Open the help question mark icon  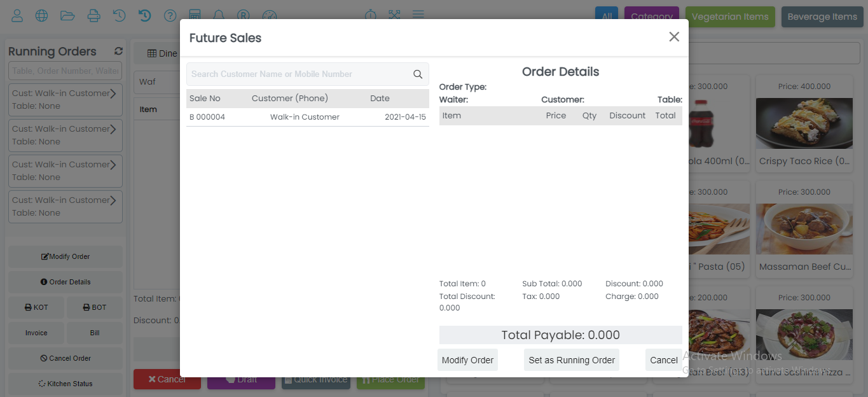coord(170,16)
